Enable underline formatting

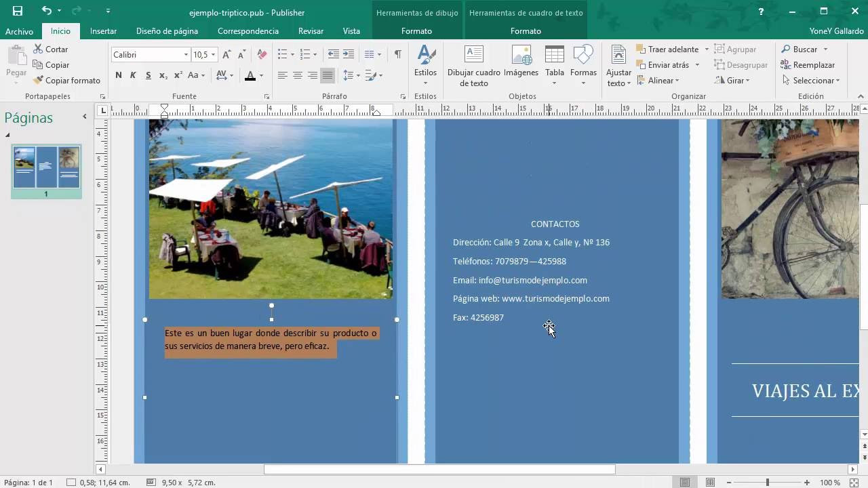pyautogui.click(x=148, y=75)
